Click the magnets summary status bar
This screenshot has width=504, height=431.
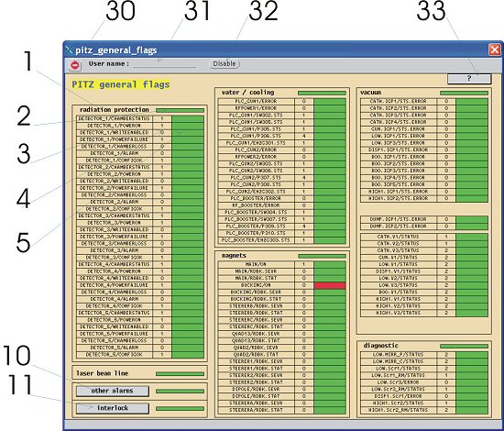pos(322,257)
